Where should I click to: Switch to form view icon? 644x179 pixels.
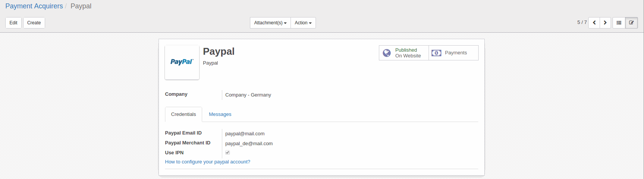631,23
